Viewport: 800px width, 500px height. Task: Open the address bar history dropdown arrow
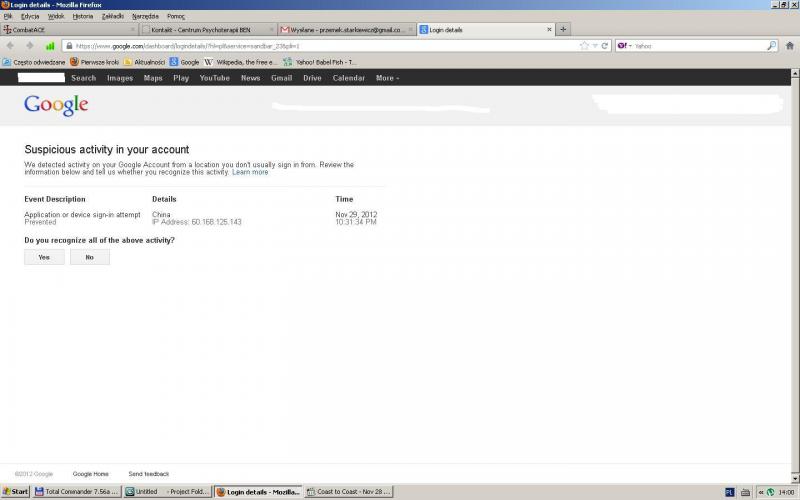[x=595, y=46]
